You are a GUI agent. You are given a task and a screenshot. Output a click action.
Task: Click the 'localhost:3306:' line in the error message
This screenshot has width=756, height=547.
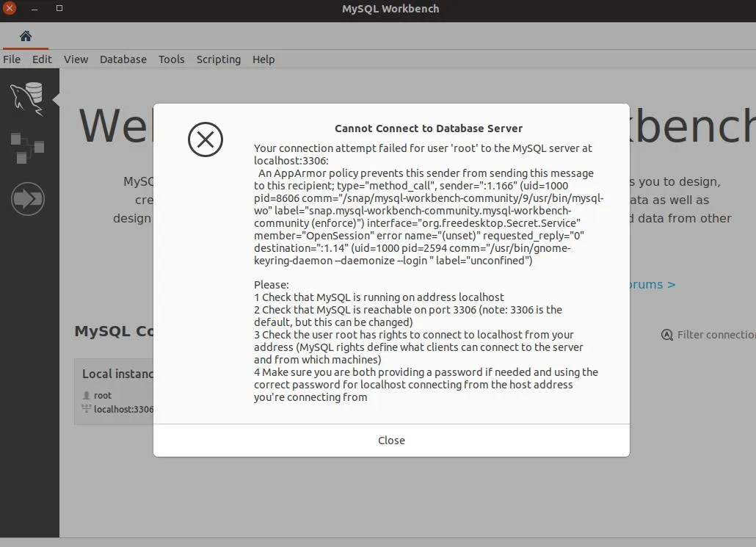pos(291,161)
